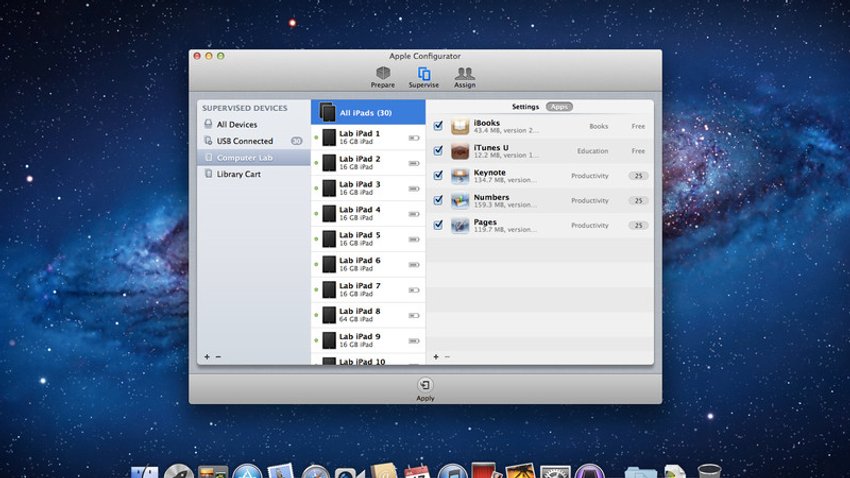The height and width of the screenshot is (478, 850).
Task: Open Safari from the Dock
Action: [315, 471]
